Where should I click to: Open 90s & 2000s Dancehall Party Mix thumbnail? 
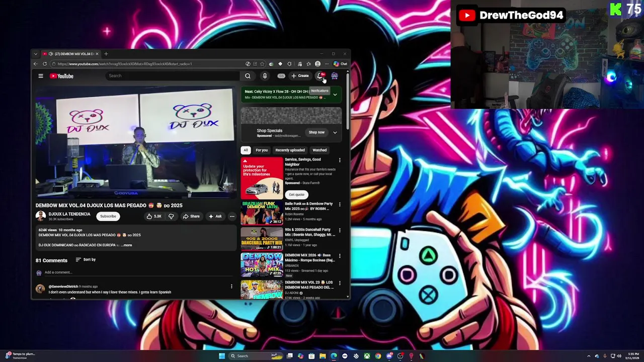tap(262, 239)
